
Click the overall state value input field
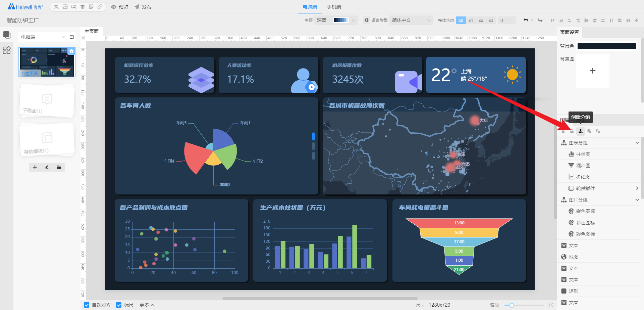[x=507, y=20]
